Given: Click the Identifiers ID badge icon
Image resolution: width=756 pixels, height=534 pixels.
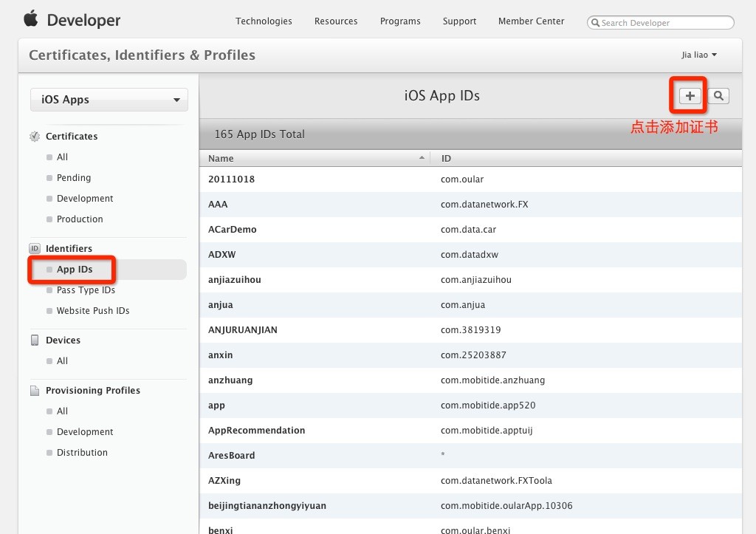Looking at the screenshot, I should tap(35, 248).
